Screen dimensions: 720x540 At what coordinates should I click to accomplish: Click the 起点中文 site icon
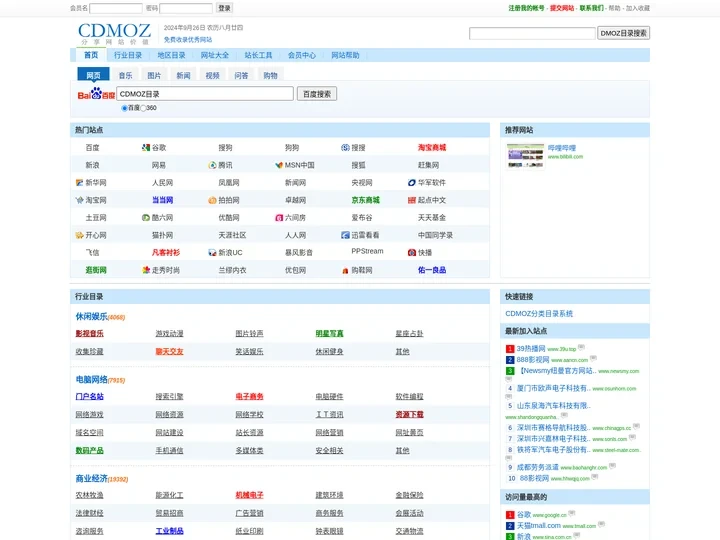tap(412, 200)
